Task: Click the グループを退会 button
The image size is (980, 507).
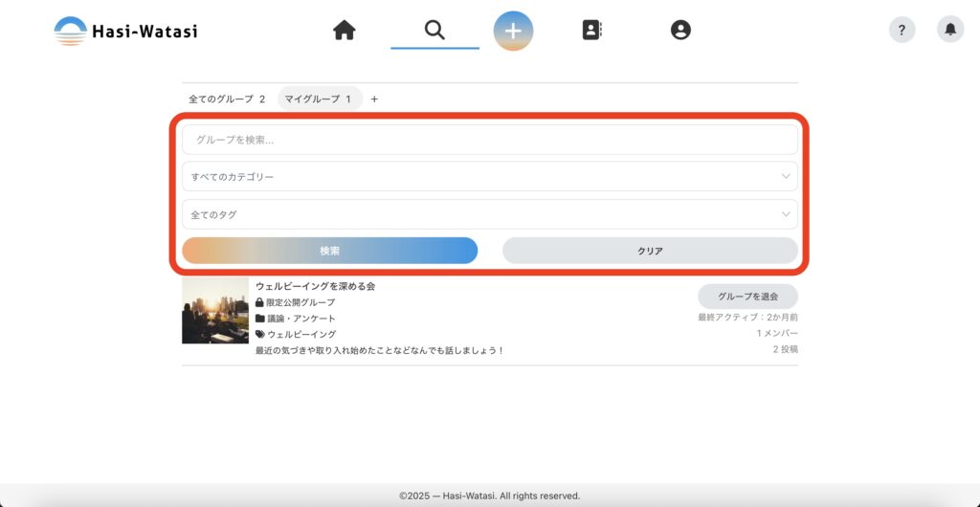Action: click(x=747, y=297)
